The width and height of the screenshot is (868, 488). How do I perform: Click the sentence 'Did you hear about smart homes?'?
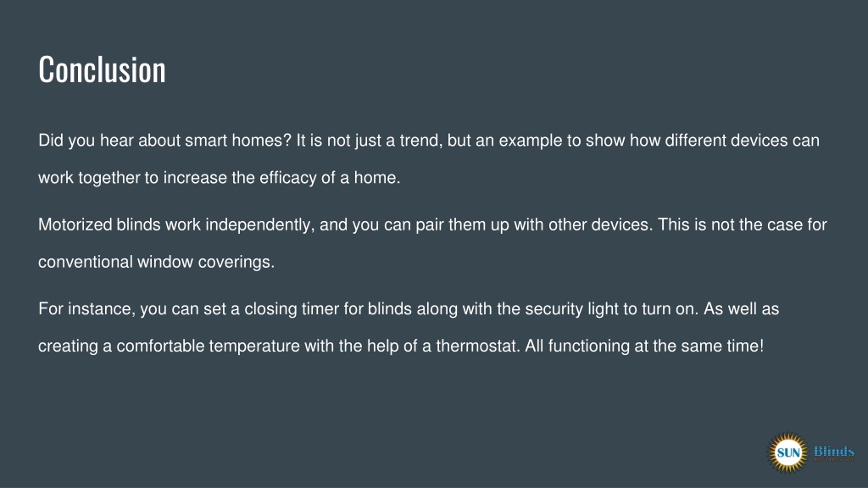(164, 141)
